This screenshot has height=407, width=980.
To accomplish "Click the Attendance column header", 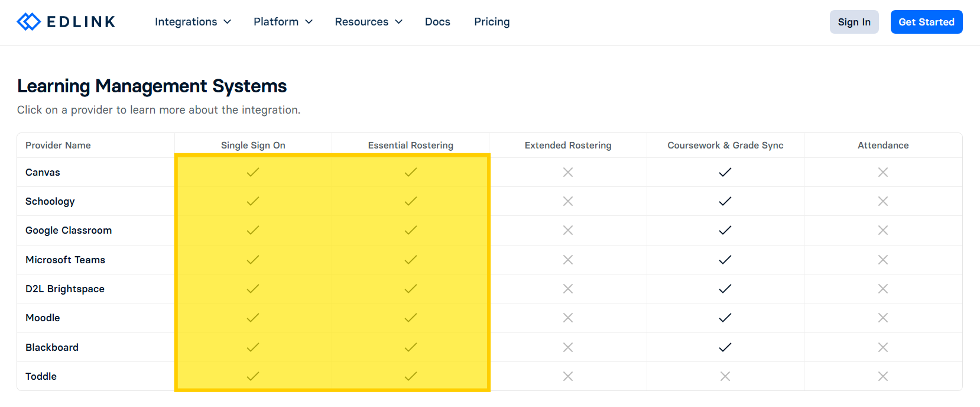I will point(883,146).
